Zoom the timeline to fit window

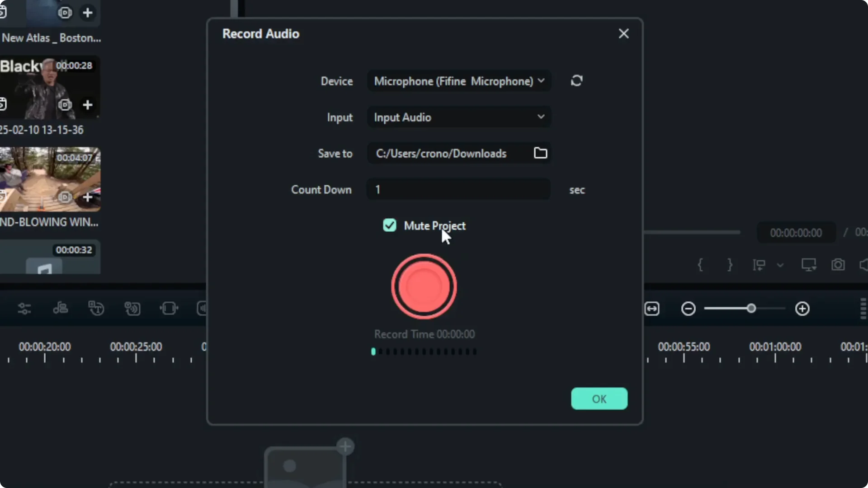pos(652,309)
